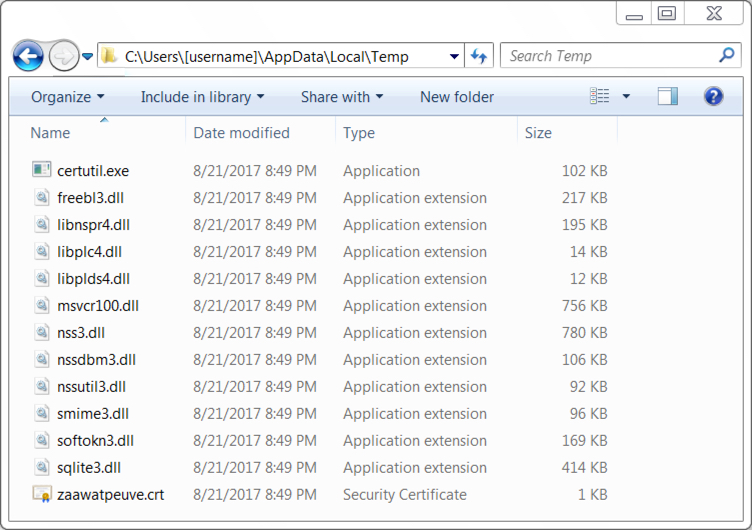
Task: Click the search magnifier icon
Action: (727, 55)
